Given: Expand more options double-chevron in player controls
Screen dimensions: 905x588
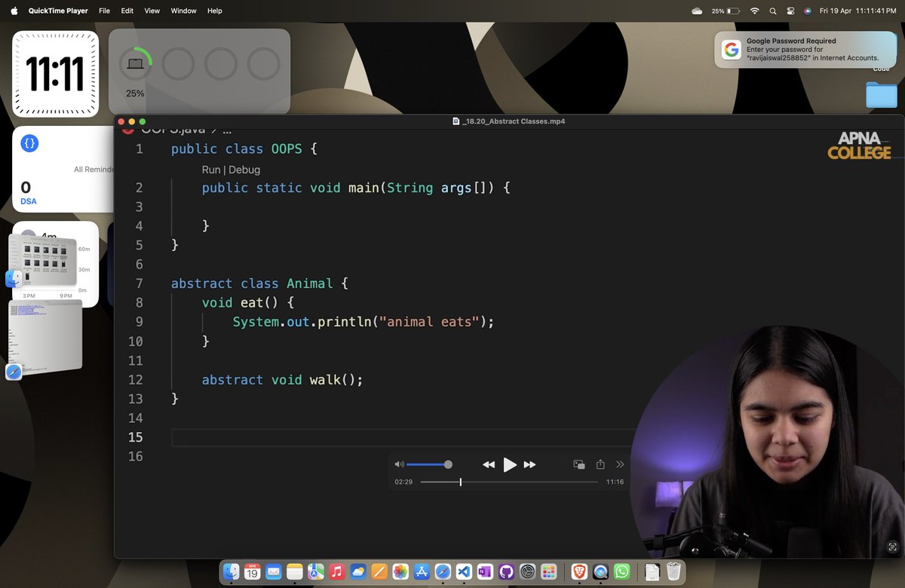Looking at the screenshot, I should tap(621, 465).
